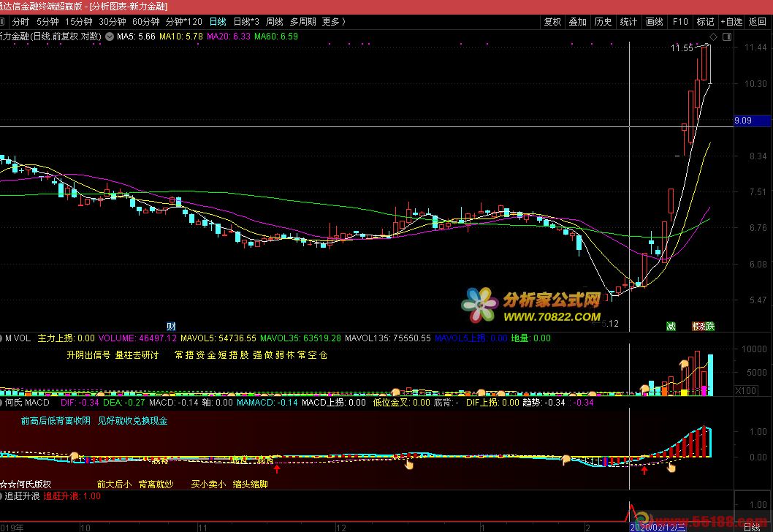Expand the circular dropdown arrow before MA5
The width and height of the screenshot is (773, 532).
(x=110, y=36)
